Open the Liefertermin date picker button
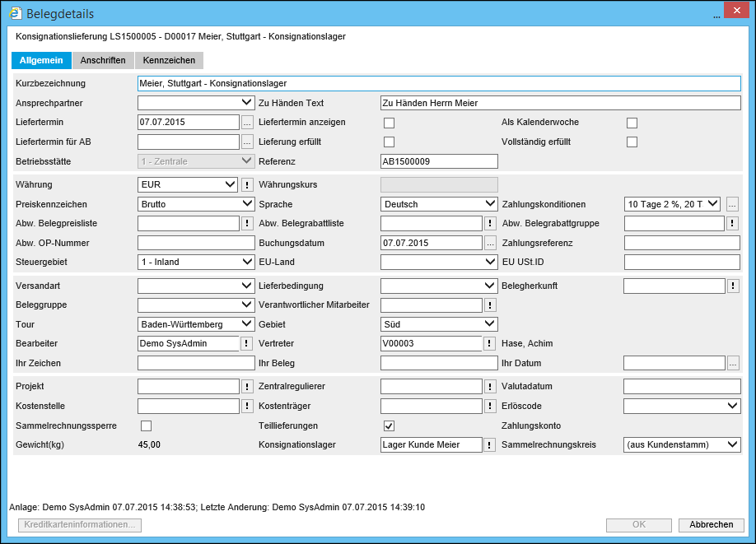Image resolution: width=756 pixels, height=544 pixels. pyautogui.click(x=247, y=123)
